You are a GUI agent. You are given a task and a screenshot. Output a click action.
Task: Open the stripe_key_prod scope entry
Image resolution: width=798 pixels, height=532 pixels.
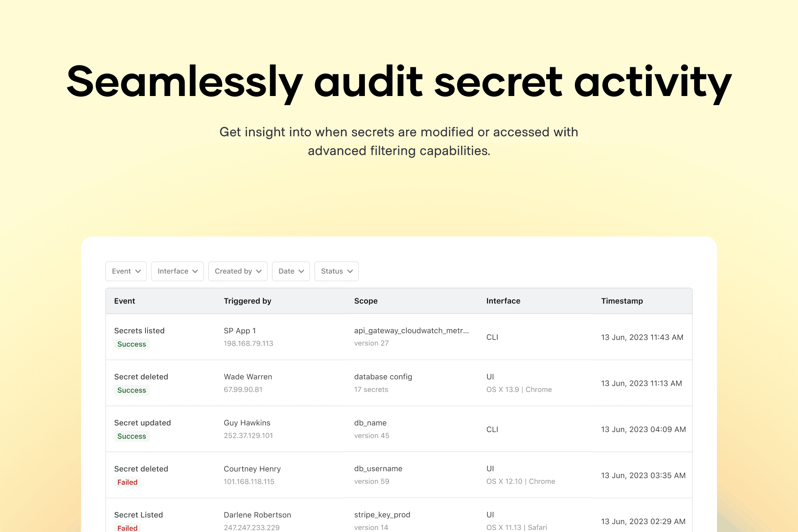pos(382,515)
